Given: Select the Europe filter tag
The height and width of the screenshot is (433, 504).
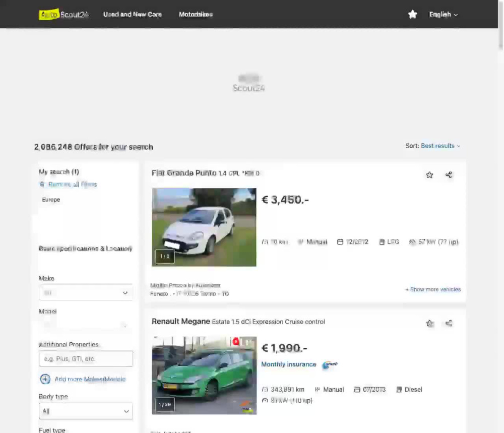Looking at the screenshot, I should point(51,200).
